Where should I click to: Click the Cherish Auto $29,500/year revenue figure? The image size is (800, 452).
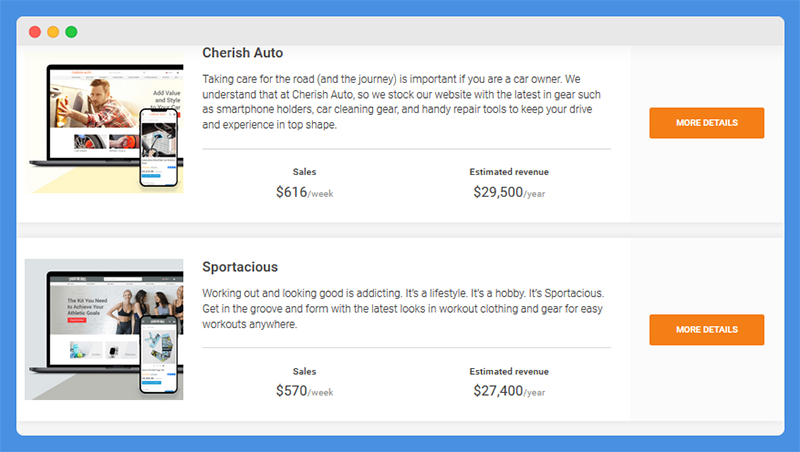509,192
